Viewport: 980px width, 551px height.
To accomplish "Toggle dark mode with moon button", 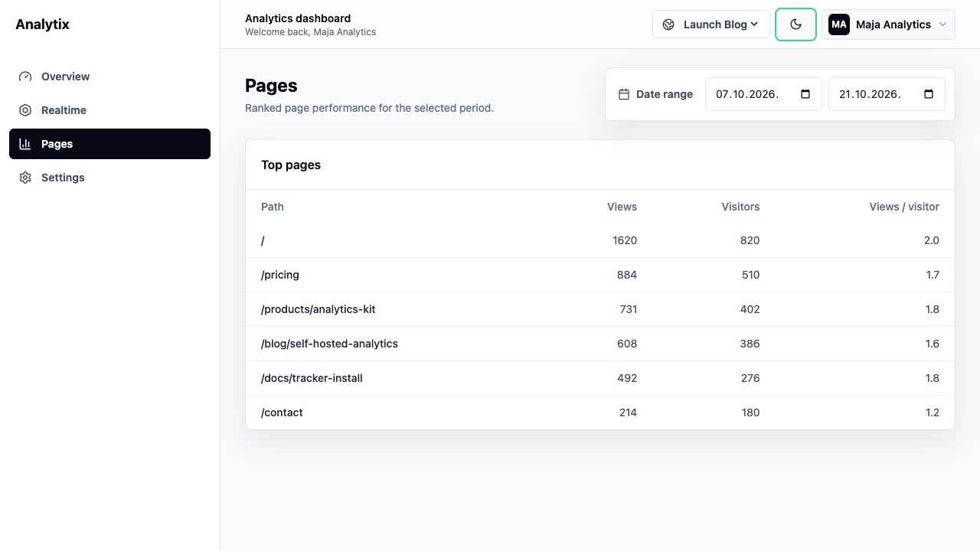I will click(x=795, y=24).
